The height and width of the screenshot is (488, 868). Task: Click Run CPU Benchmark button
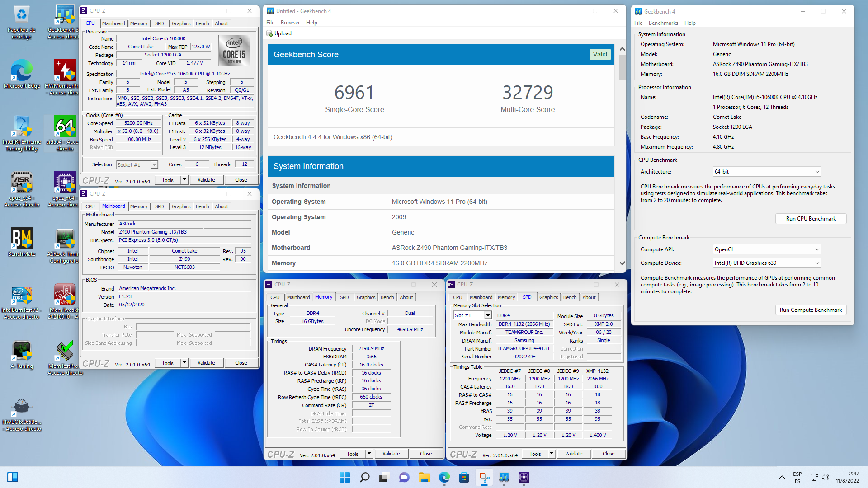tap(811, 219)
